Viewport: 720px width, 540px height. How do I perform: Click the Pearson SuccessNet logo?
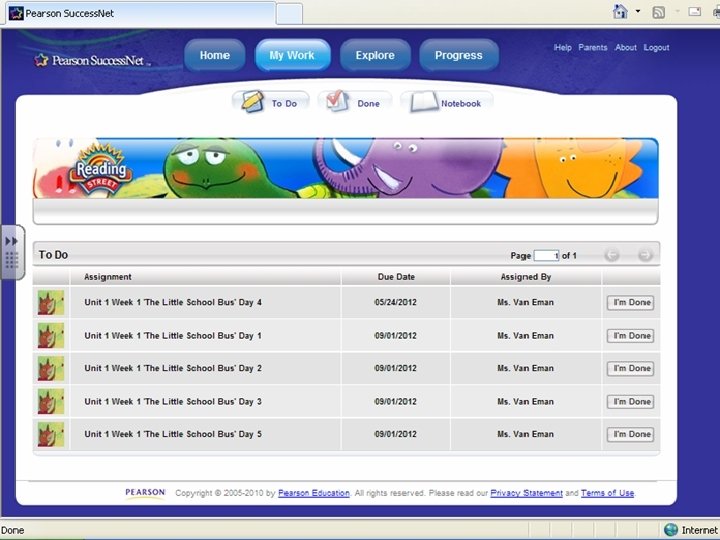click(x=90, y=60)
